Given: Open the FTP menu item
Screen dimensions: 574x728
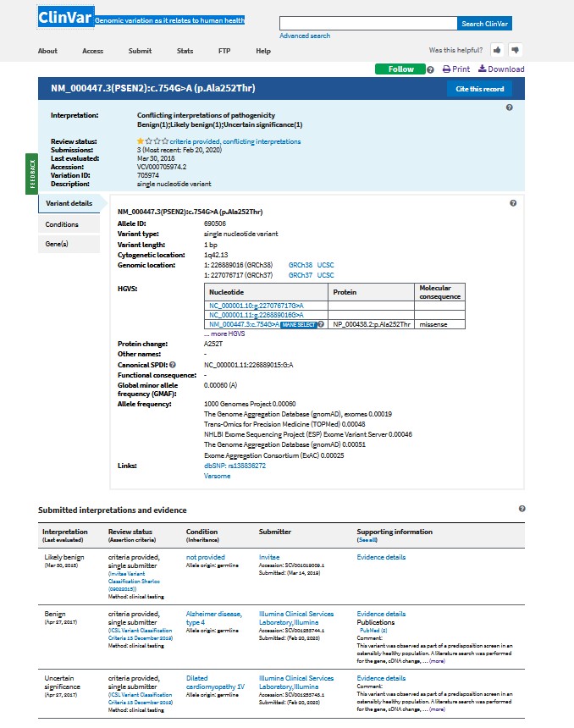Looking at the screenshot, I should pos(224,51).
